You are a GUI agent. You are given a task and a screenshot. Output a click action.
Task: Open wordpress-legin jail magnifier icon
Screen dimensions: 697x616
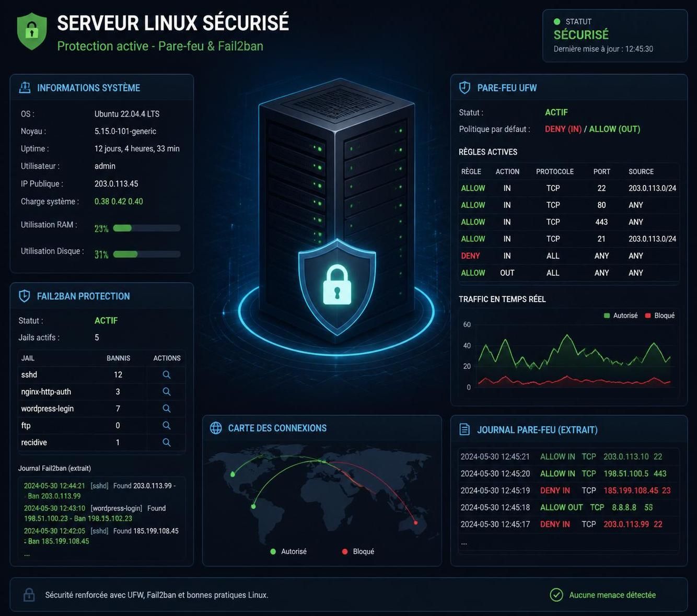click(167, 408)
